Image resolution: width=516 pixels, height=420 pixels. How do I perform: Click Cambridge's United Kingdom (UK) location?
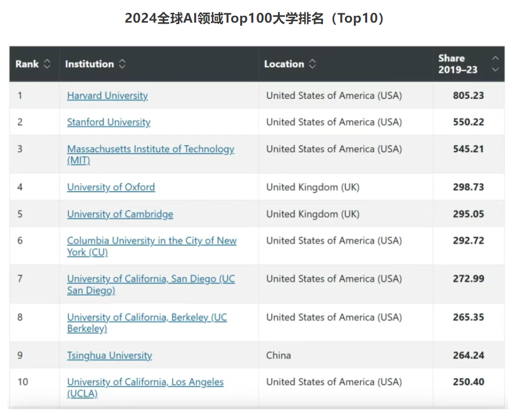(312, 214)
